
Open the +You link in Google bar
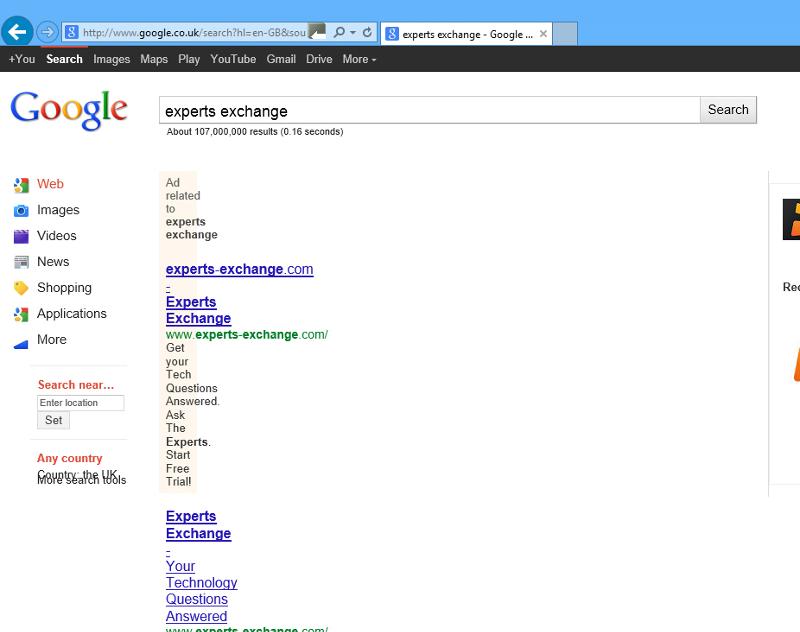click(x=22, y=59)
